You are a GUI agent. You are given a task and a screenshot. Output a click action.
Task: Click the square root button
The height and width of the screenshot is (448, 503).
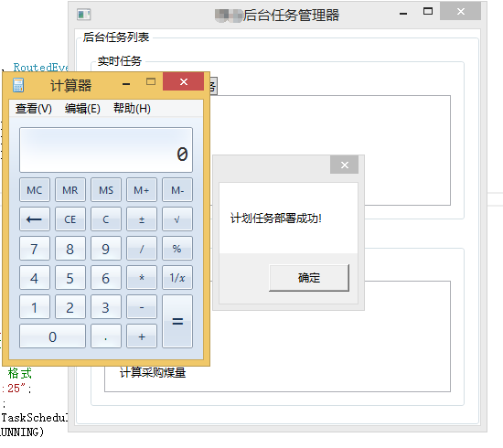pyautogui.click(x=177, y=219)
